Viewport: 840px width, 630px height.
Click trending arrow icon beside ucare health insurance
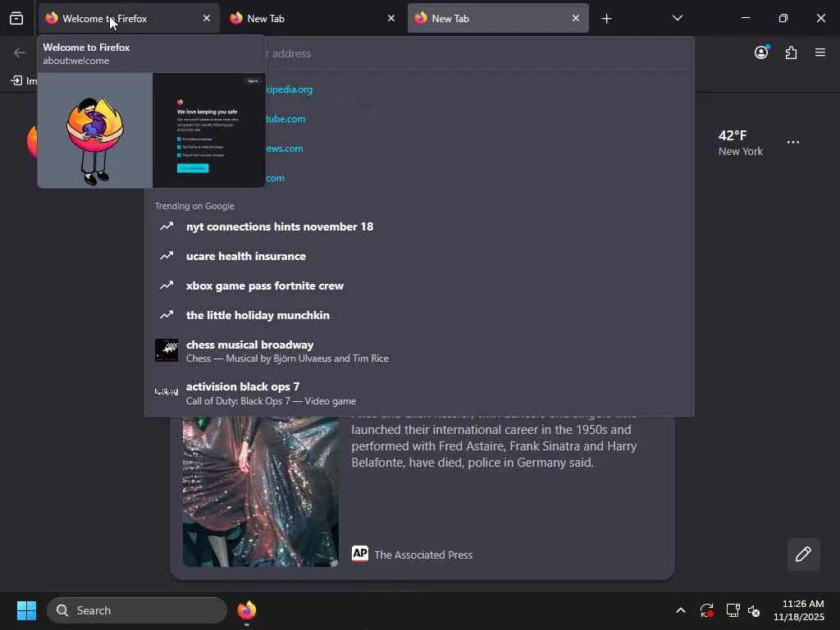point(167,256)
